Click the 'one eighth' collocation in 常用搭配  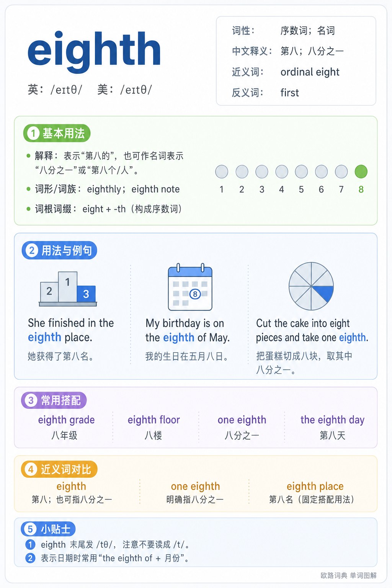[242, 420]
